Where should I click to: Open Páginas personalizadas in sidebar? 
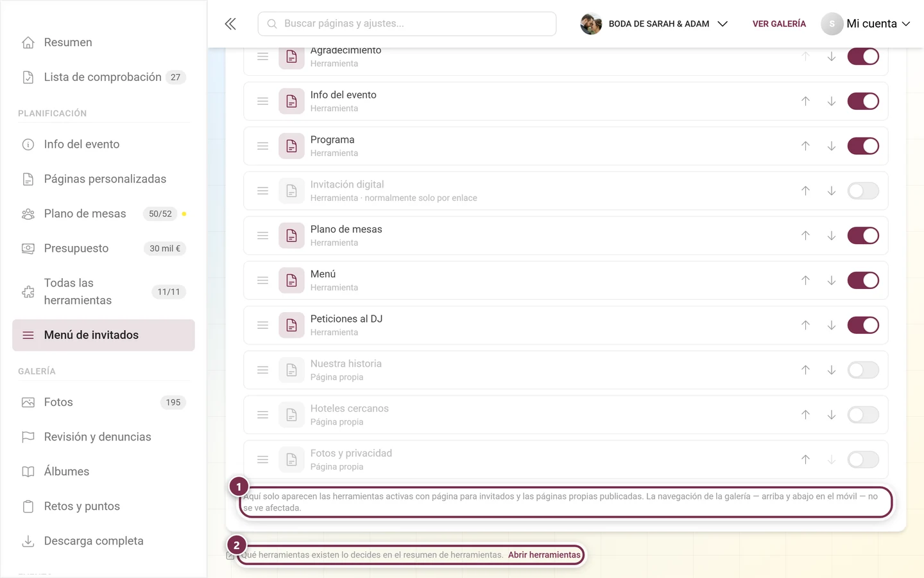(x=103, y=179)
